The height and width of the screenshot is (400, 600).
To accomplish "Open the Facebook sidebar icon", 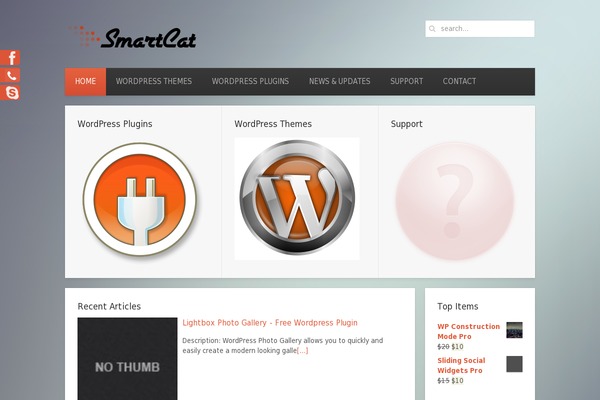I will (10, 58).
